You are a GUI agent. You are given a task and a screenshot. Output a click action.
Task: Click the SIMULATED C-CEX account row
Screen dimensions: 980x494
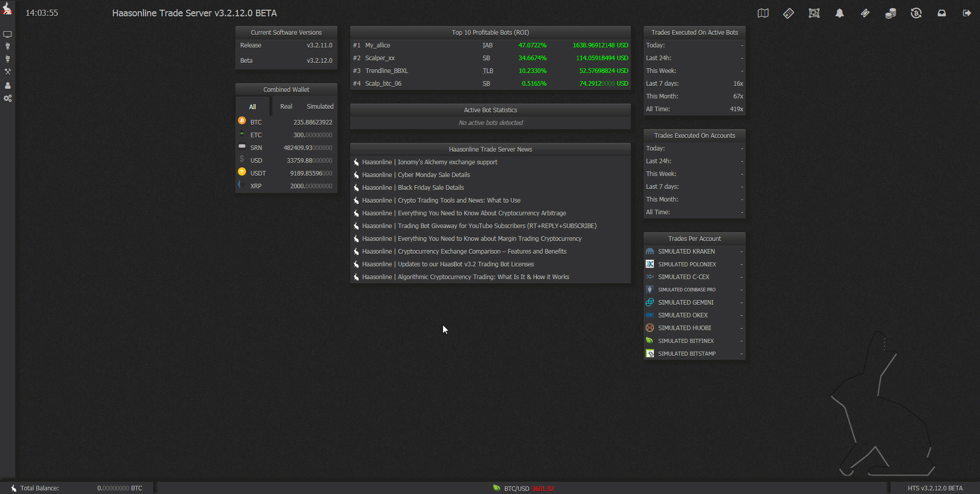[x=695, y=277]
